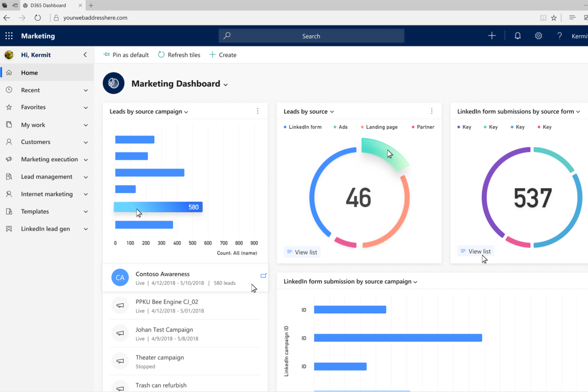This screenshot has height=392, width=588.
Task: Open the Leads by source dropdown
Action: pyautogui.click(x=332, y=112)
